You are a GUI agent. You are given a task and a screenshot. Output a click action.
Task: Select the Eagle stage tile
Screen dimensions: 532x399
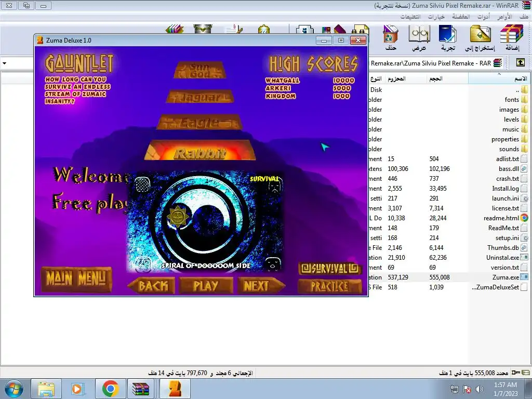[199, 122]
